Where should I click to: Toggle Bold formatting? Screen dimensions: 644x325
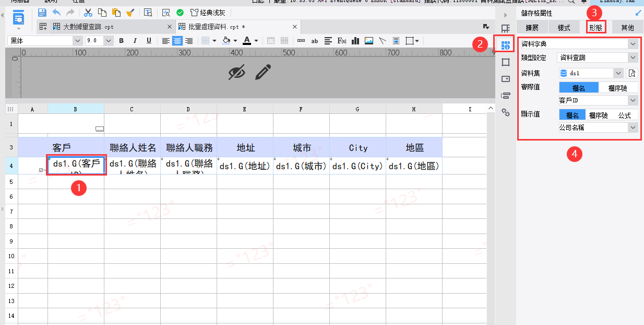(121, 40)
